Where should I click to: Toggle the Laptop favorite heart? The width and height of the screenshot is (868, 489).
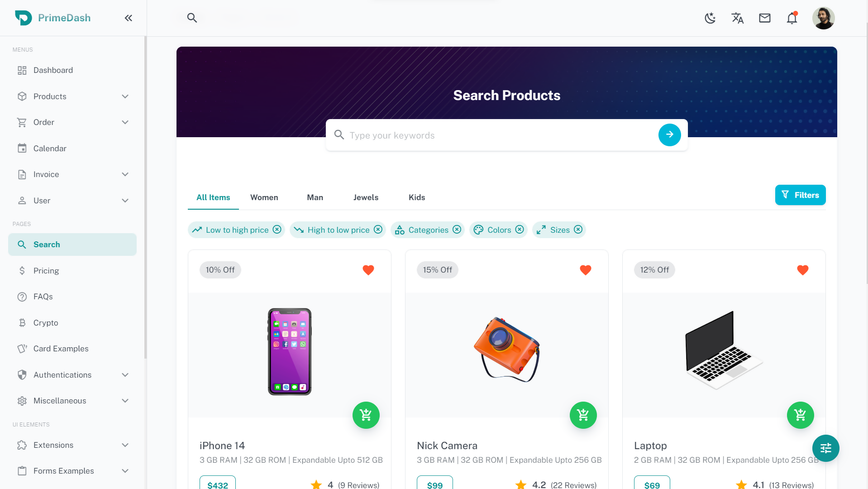pyautogui.click(x=803, y=270)
